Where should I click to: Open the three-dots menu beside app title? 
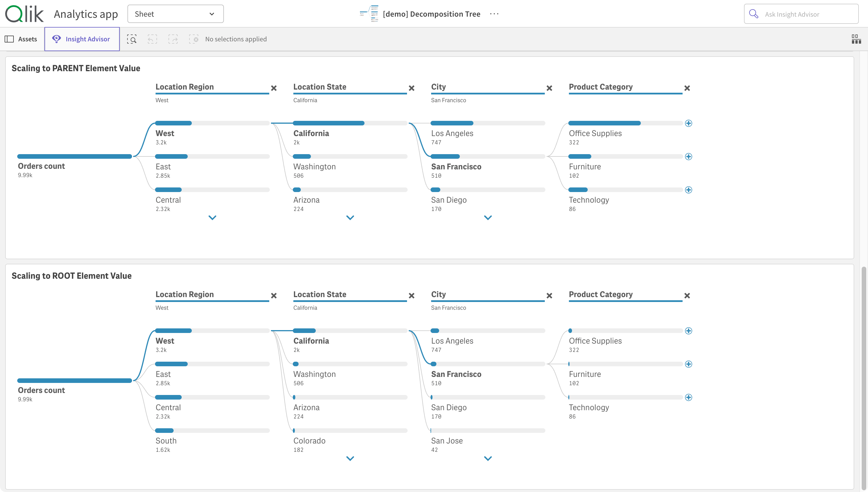(494, 14)
